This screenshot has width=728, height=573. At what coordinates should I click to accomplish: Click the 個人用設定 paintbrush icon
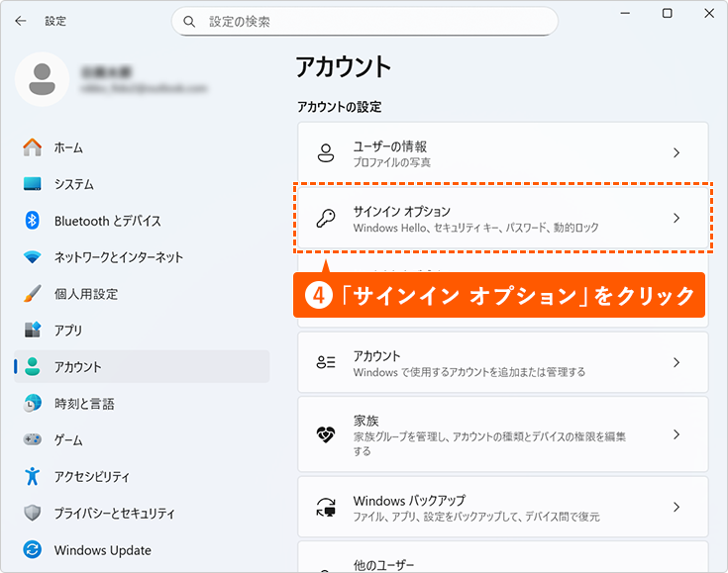[33, 294]
